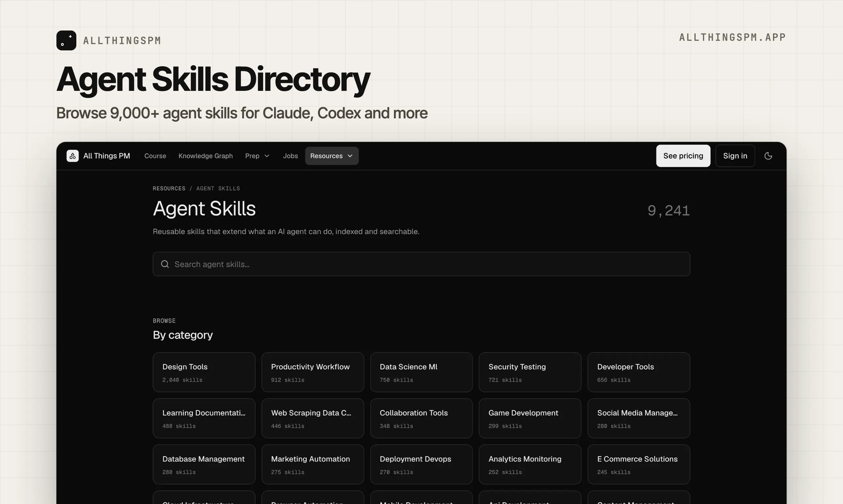The image size is (843, 504).
Task: Open the Database Management category card
Action: [204, 465]
